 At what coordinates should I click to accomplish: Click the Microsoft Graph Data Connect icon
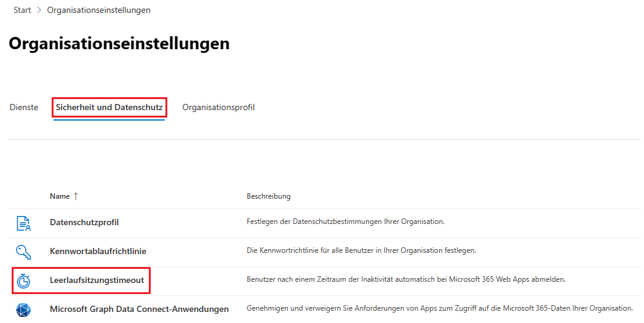point(23,309)
